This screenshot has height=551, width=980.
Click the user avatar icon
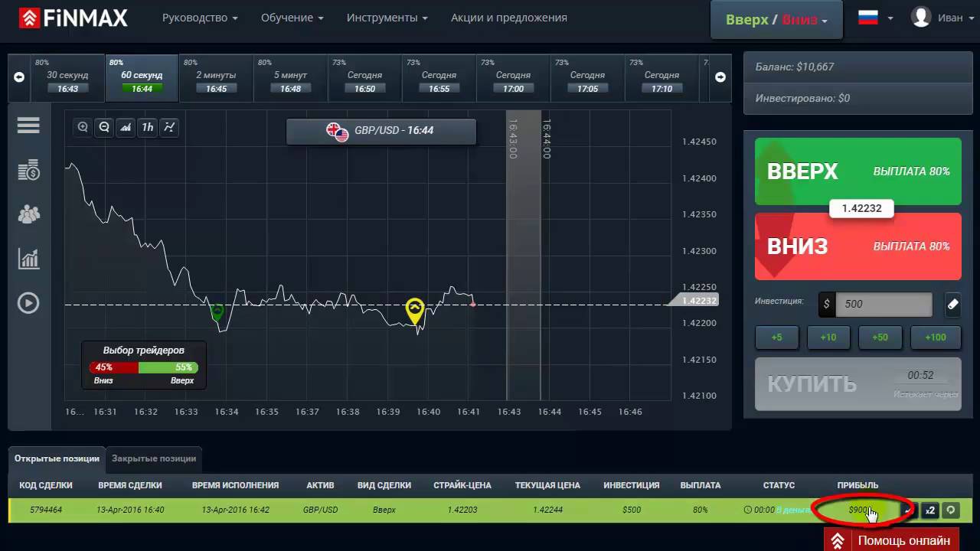tap(921, 17)
